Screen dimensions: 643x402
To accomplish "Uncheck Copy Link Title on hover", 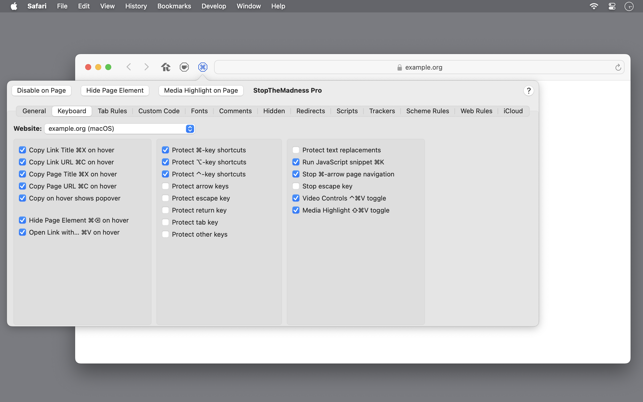I will pos(23,150).
